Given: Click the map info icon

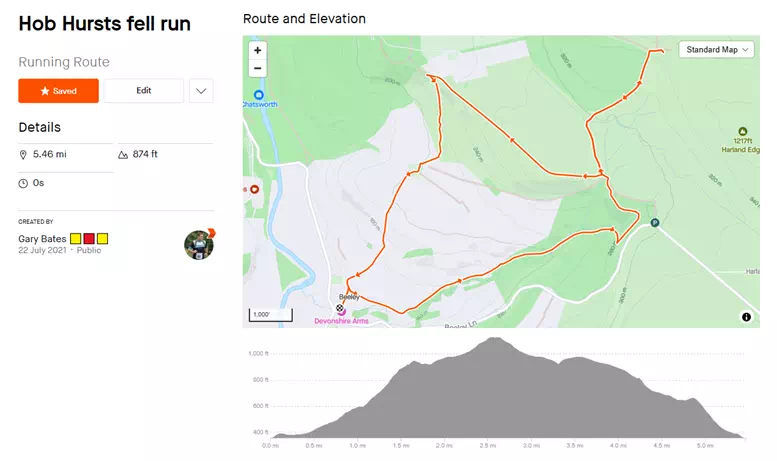Looking at the screenshot, I should tap(746, 317).
